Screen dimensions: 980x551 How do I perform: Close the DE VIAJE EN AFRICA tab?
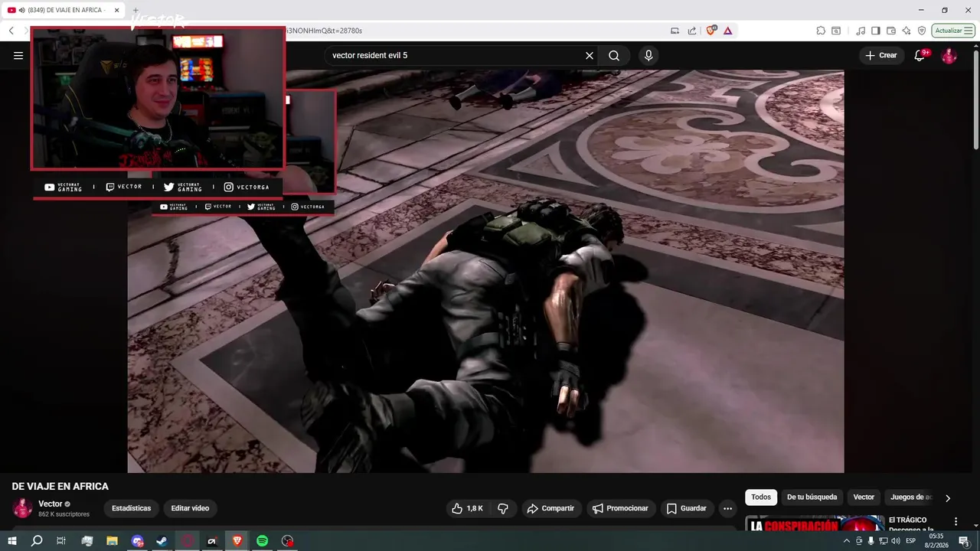117,10
